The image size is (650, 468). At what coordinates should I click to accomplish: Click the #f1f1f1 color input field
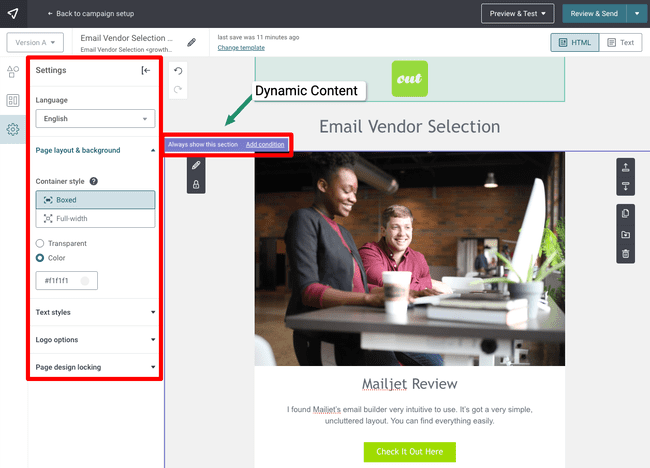point(66,281)
